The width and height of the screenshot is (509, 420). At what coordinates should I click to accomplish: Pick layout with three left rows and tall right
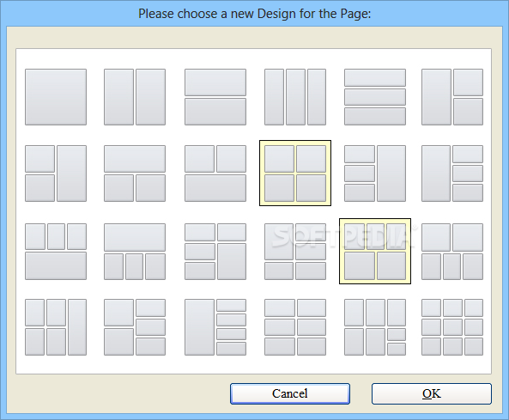coord(375,173)
